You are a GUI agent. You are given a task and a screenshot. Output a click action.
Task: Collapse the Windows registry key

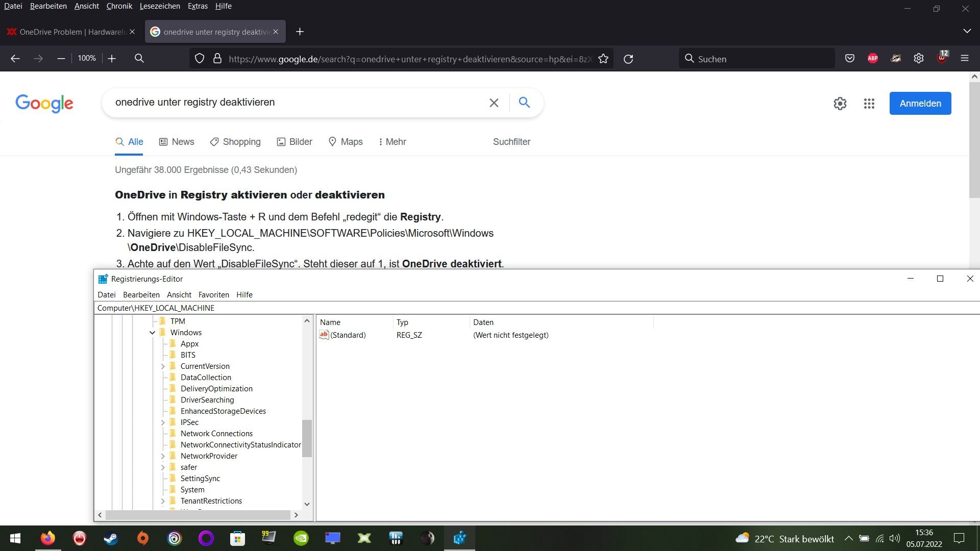152,333
